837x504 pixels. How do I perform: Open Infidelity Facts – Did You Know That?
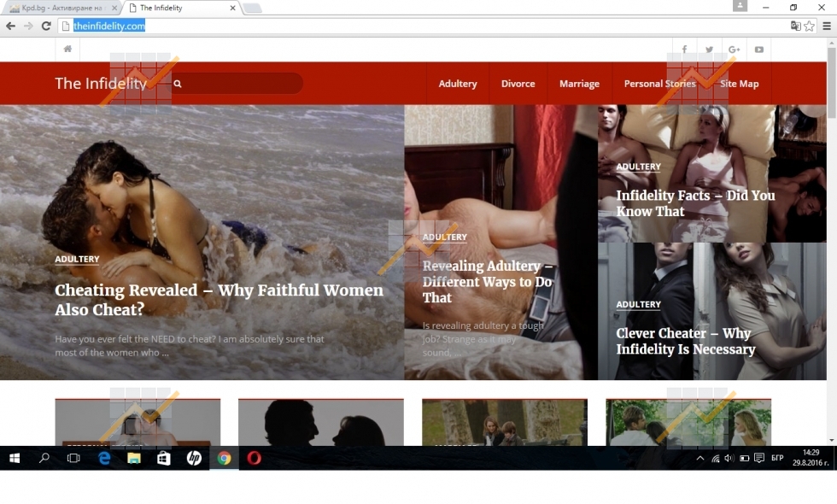pyautogui.click(x=695, y=203)
